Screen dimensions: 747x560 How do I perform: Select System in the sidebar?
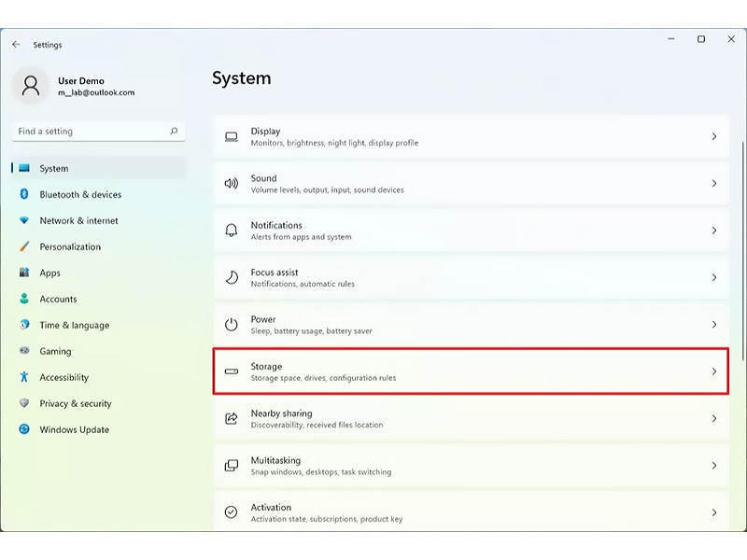click(99, 168)
